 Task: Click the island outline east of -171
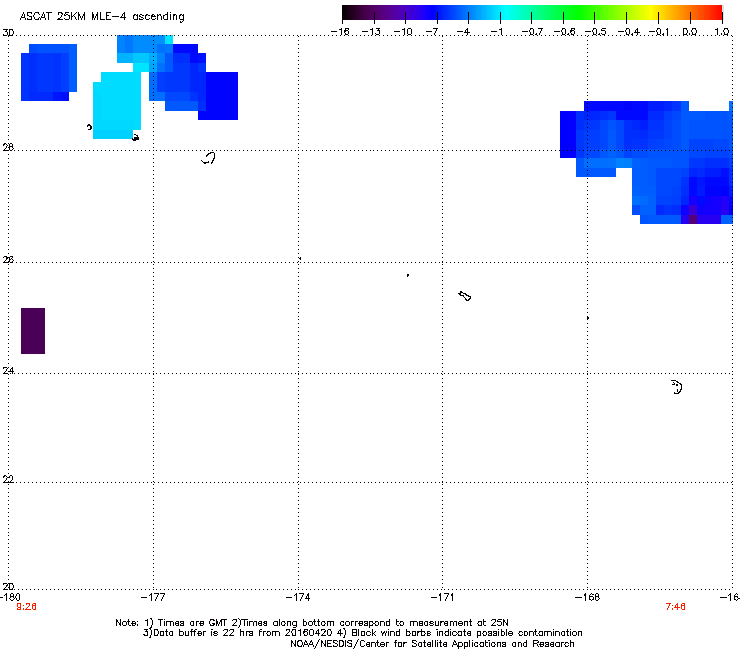coord(465,296)
